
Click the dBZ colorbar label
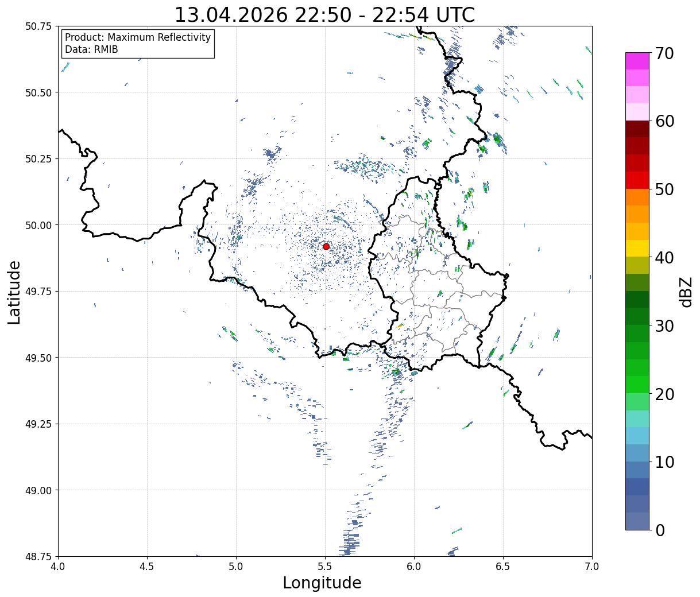pos(686,292)
